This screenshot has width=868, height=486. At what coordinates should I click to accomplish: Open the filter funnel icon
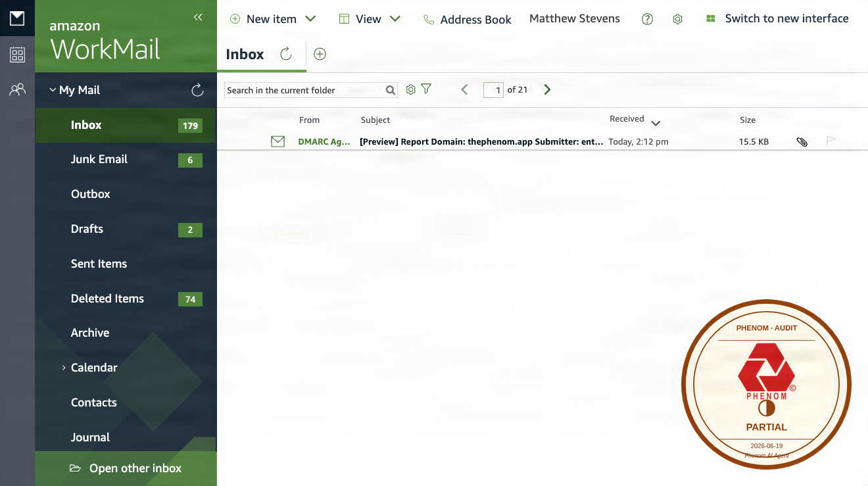426,89
